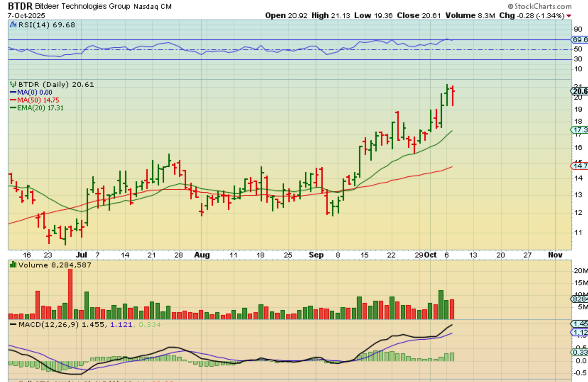Click the "Chg -0.28 (-1.34%)" header value
The height and width of the screenshot is (382, 588).
[x=532, y=16]
